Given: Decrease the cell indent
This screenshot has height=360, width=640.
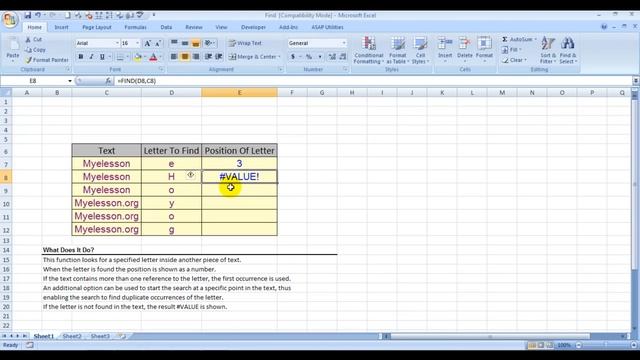Looking at the screenshot, I should [x=208, y=57].
